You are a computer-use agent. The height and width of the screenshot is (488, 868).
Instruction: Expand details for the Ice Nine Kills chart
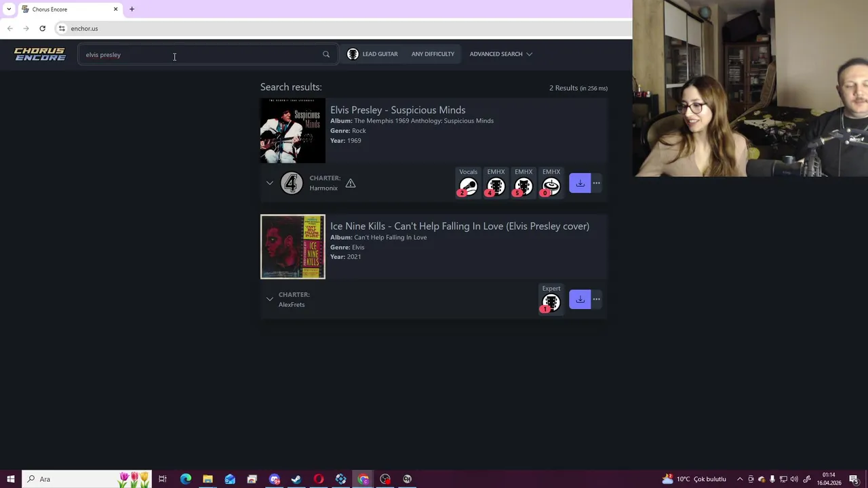[x=269, y=299]
